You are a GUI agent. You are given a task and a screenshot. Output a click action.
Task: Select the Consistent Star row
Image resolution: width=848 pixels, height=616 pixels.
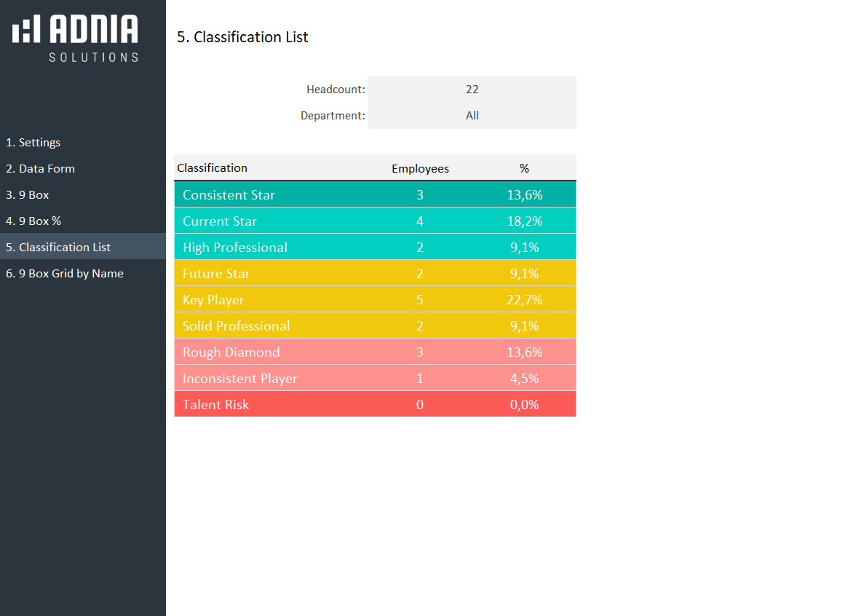coord(229,195)
